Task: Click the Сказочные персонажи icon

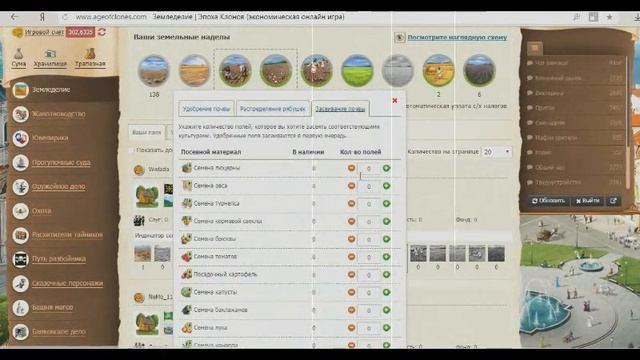Action: click(20, 283)
